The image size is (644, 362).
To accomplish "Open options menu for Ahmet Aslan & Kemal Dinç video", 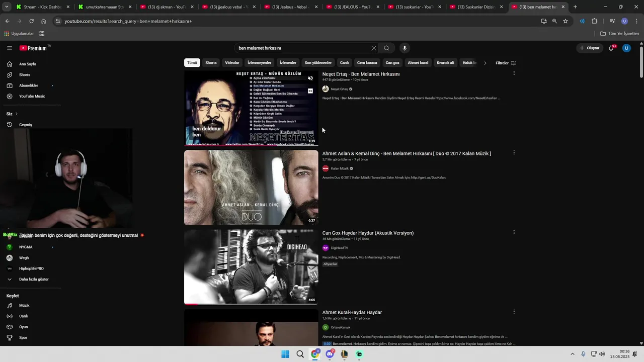I will (x=514, y=153).
